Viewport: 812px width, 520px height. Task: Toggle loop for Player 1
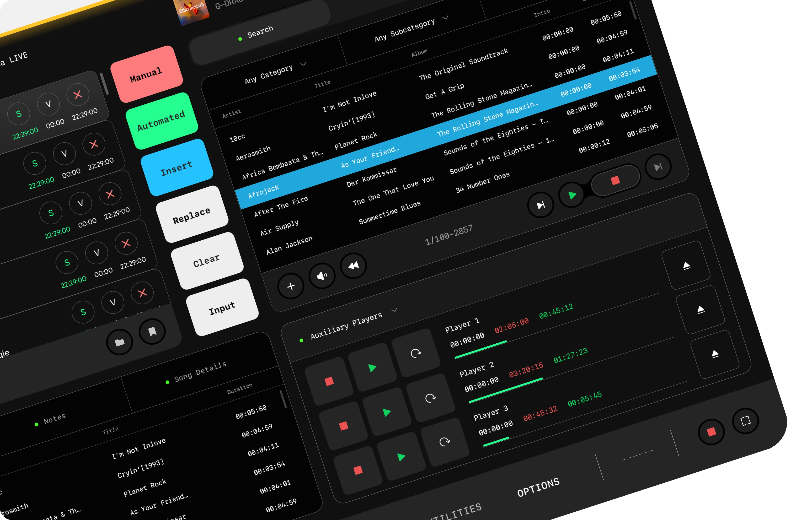416,353
